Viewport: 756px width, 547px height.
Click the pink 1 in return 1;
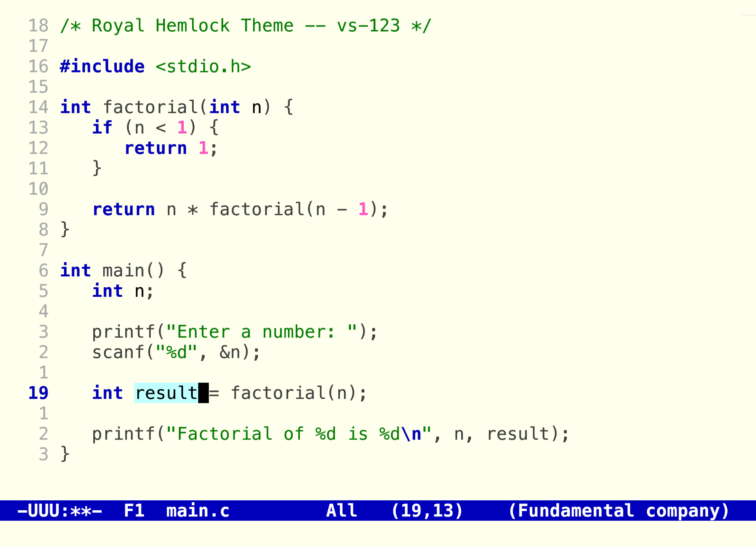point(203,148)
